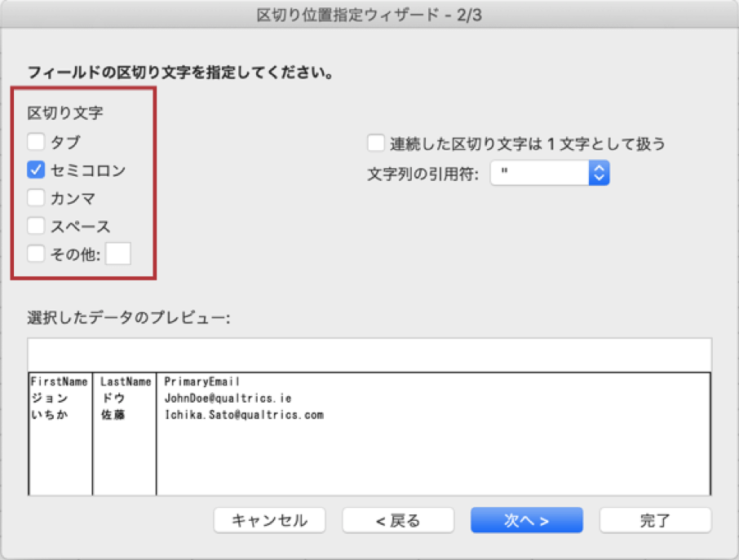Click the キャンセル button

pyautogui.click(x=270, y=520)
